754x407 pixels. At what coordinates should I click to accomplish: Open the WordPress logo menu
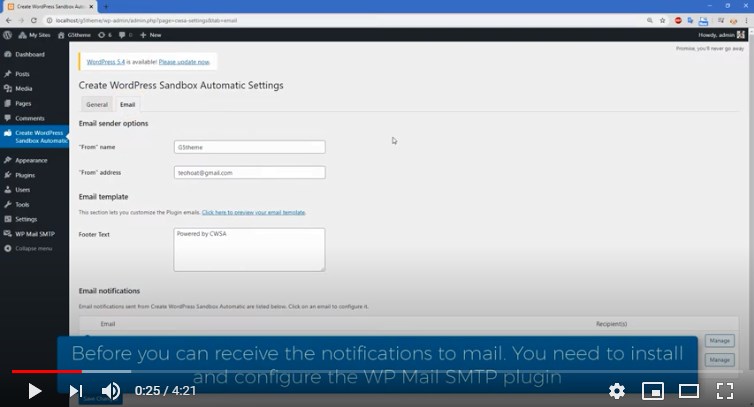[7, 35]
